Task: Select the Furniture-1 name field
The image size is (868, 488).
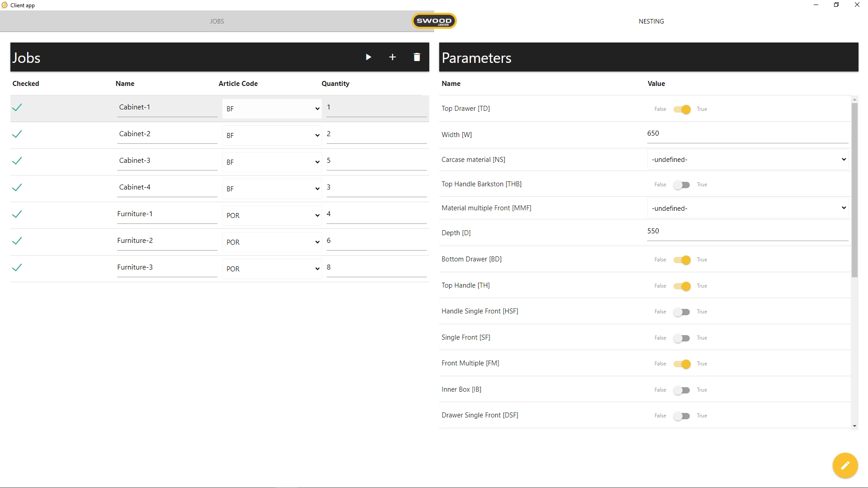Action: tap(166, 214)
